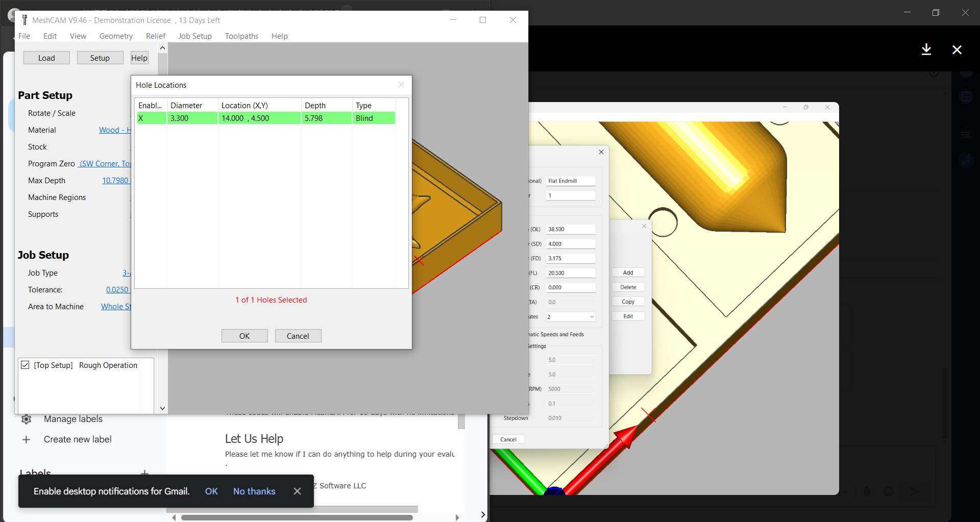The width and height of the screenshot is (980, 522).
Task: Click the download icon in image viewer
Action: 926,49
